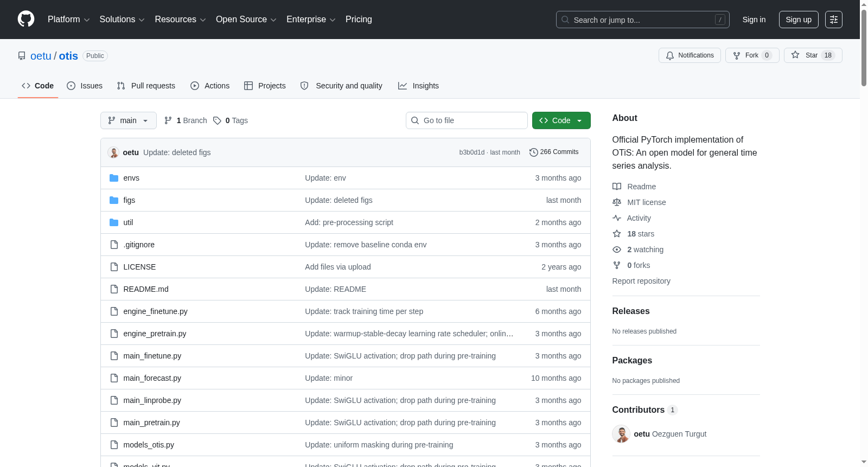Open main_linprobe.py file

tap(152, 400)
